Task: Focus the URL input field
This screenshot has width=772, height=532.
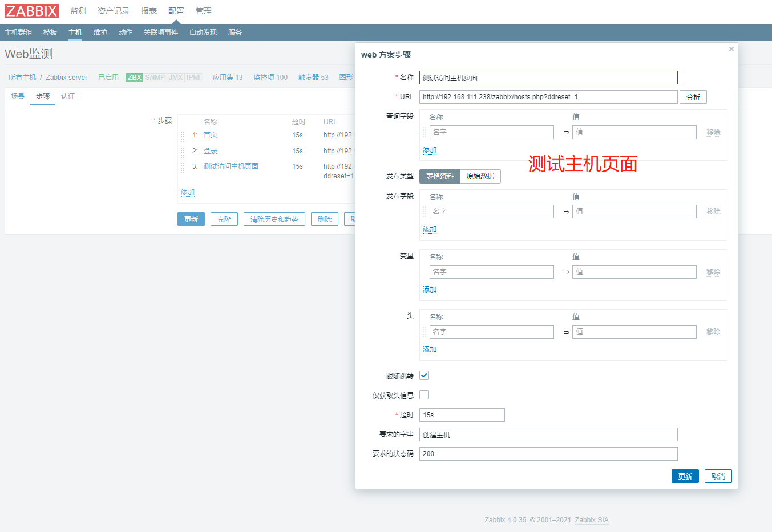Action: (548, 97)
